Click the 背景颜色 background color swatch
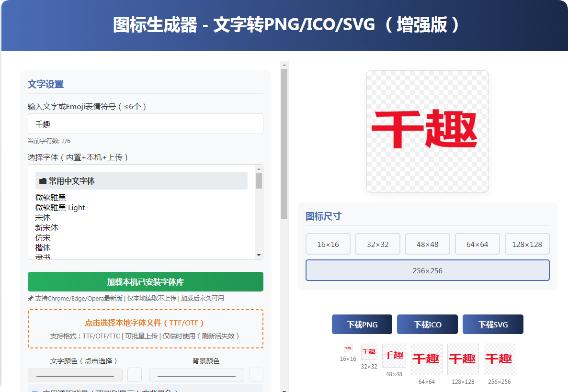This screenshot has width=568, height=392. (256, 375)
